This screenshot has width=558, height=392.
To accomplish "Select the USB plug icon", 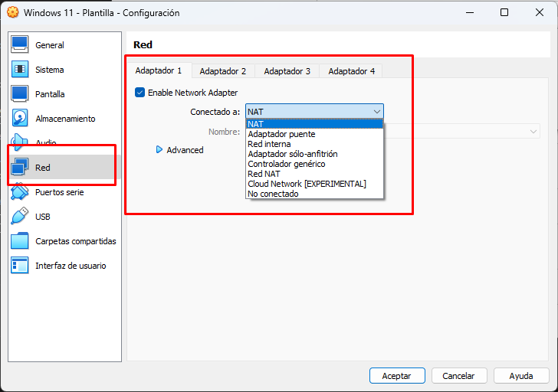I will tap(20, 216).
